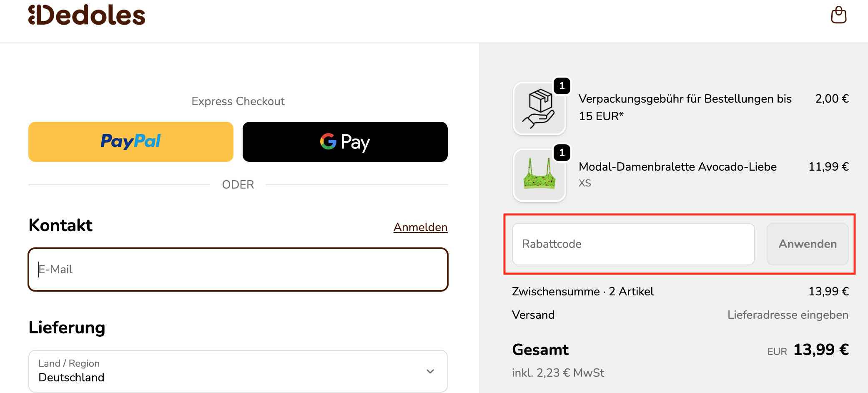
Task: Click the Kontakt section heading
Action: [60, 225]
